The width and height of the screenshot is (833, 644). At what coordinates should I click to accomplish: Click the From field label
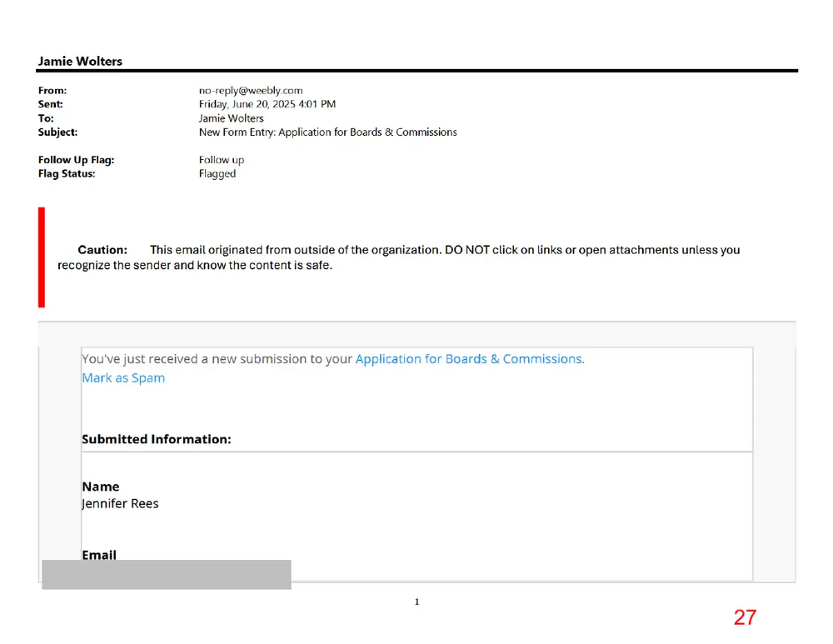click(x=52, y=90)
